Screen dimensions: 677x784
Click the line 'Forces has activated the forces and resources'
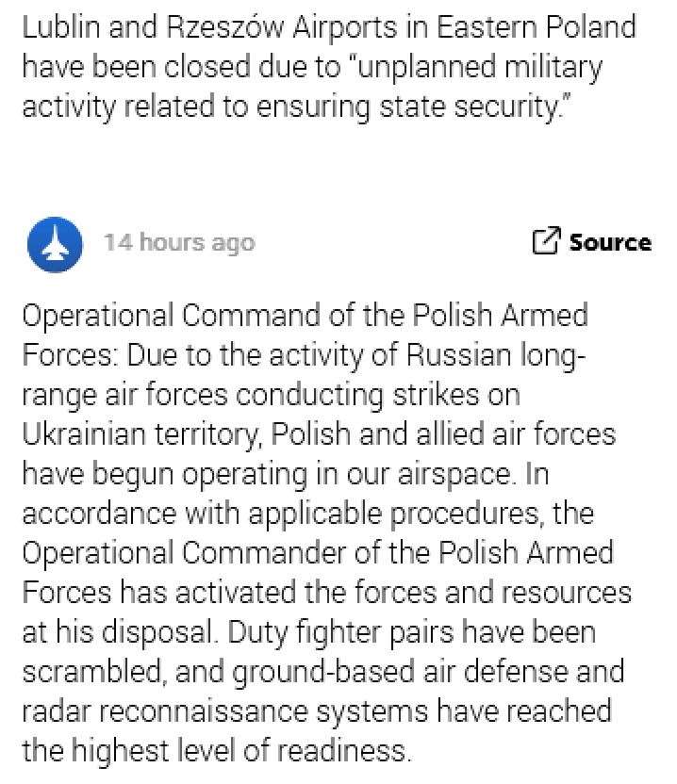[x=327, y=593]
